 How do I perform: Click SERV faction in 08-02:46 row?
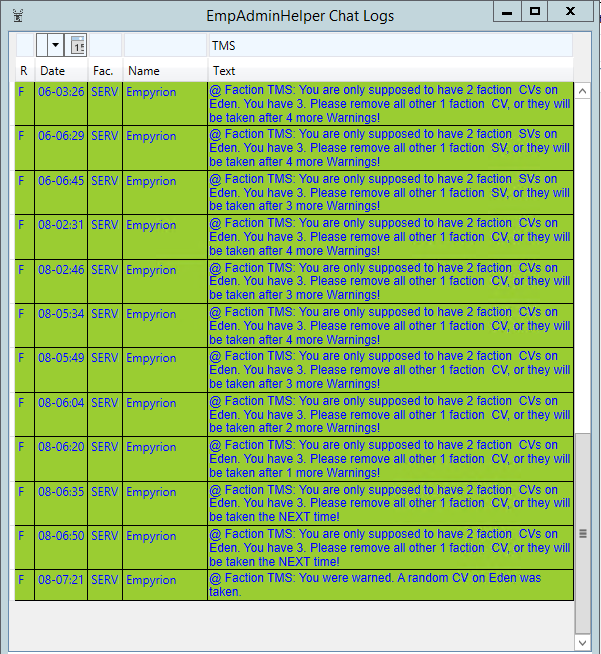pyautogui.click(x=105, y=269)
